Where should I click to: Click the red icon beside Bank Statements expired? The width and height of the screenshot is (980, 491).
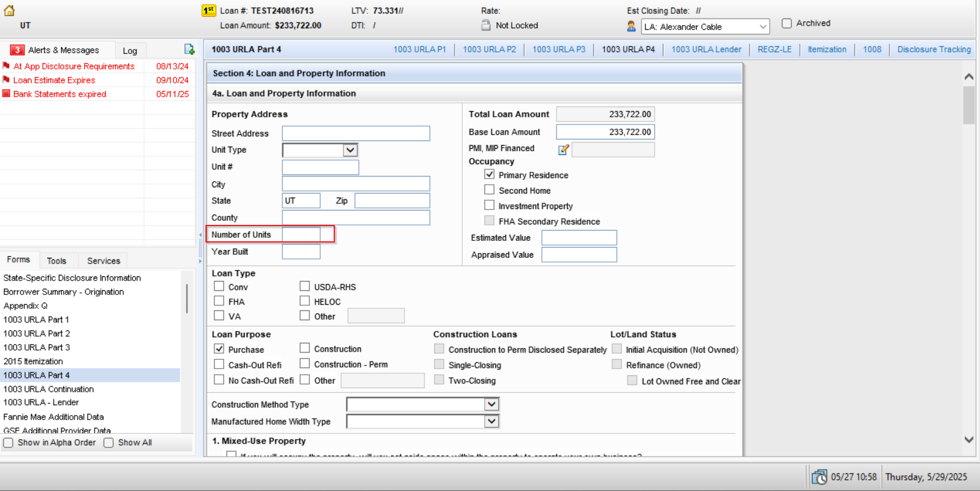tap(6, 94)
